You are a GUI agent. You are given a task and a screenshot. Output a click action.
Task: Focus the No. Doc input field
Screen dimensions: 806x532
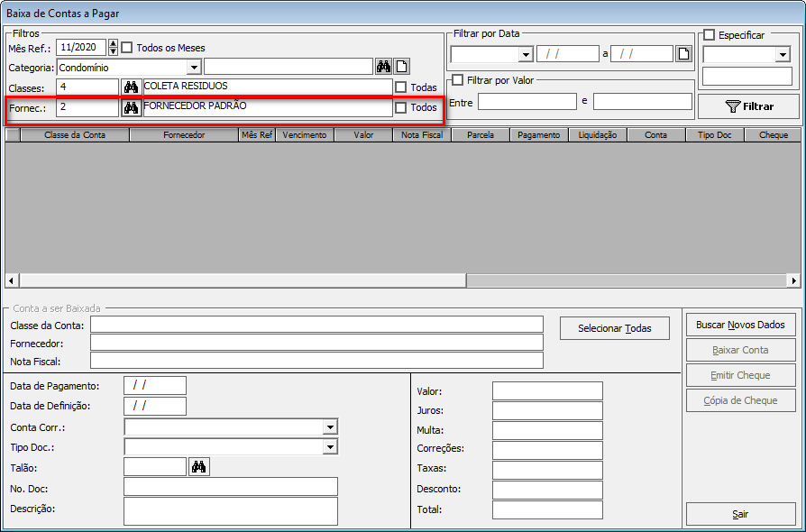coord(231,487)
